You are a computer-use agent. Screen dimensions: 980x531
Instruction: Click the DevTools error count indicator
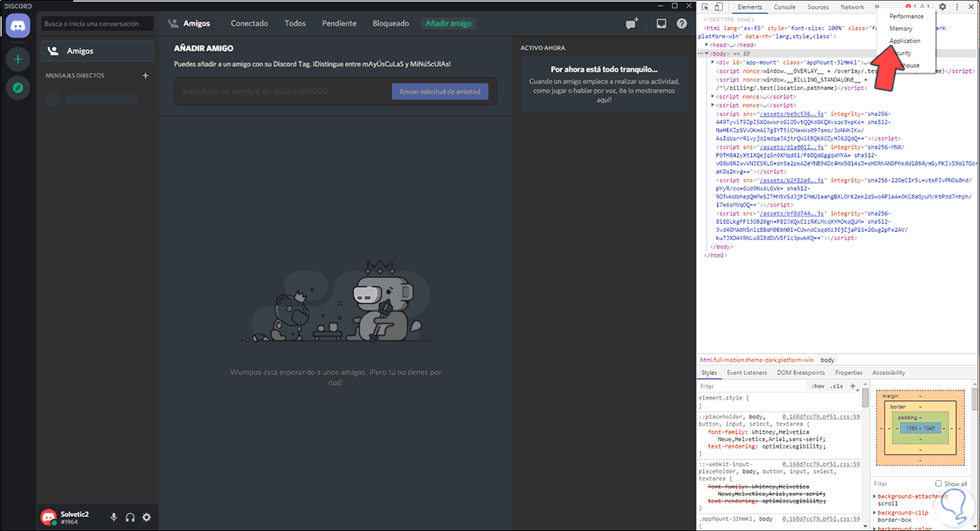[x=910, y=7]
